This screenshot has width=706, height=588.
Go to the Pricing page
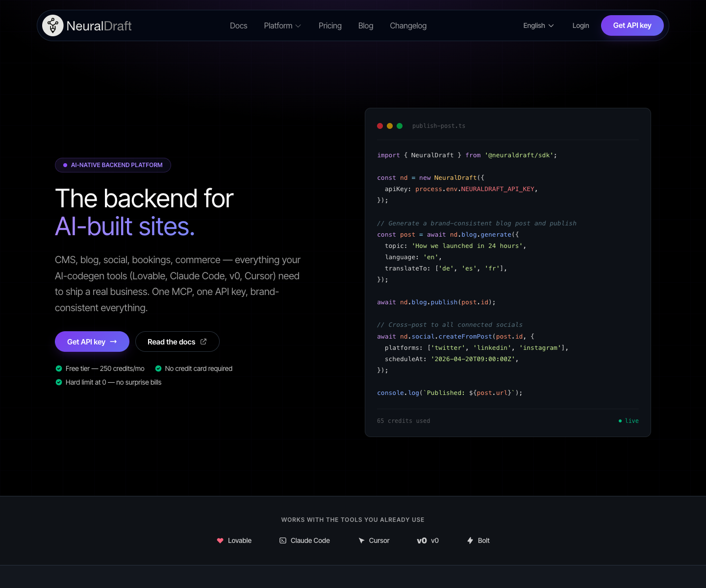click(x=330, y=25)
